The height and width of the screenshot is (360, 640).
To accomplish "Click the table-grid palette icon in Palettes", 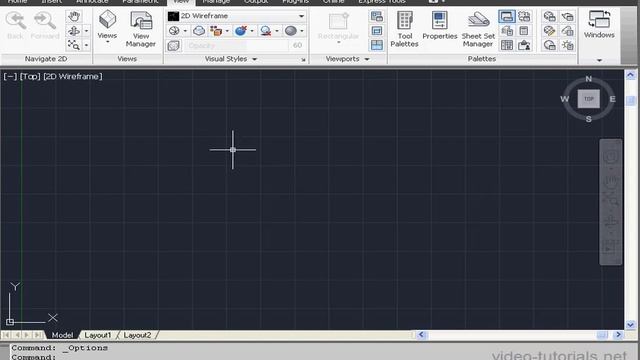I will point(507,45).
